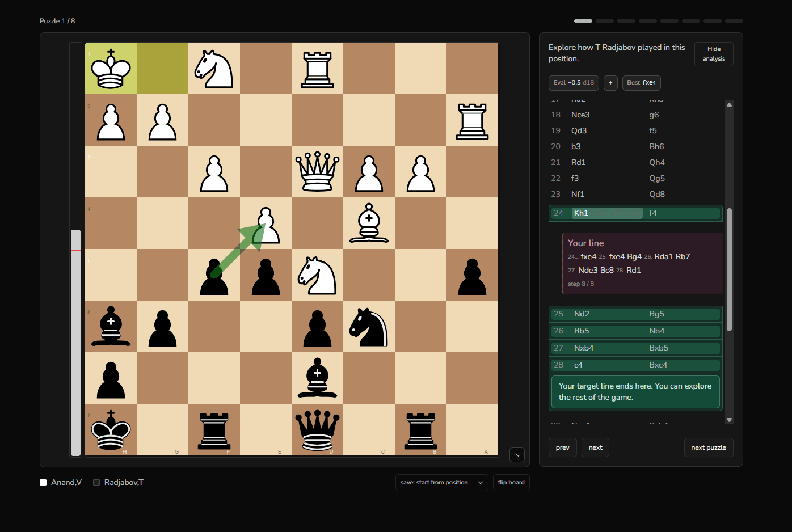Expand engine lines with plus button
Screen dimensions: 792x532
coord(610,83)
